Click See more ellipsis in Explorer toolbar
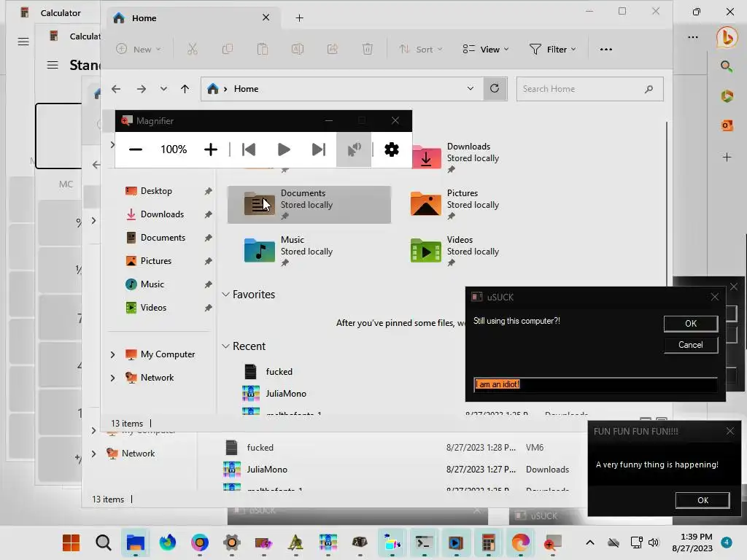Viewport: 747px width, 560px height. [x=606, y=49]
